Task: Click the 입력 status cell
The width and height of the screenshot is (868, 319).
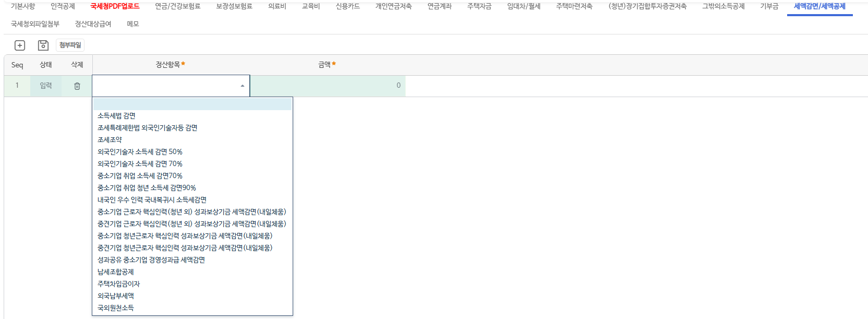Action: click(46, 86)
